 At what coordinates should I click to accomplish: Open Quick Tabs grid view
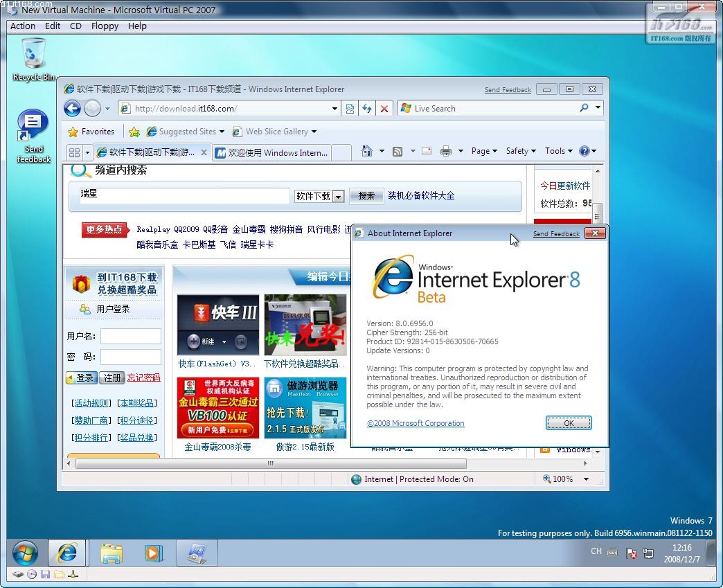[74, 152]
